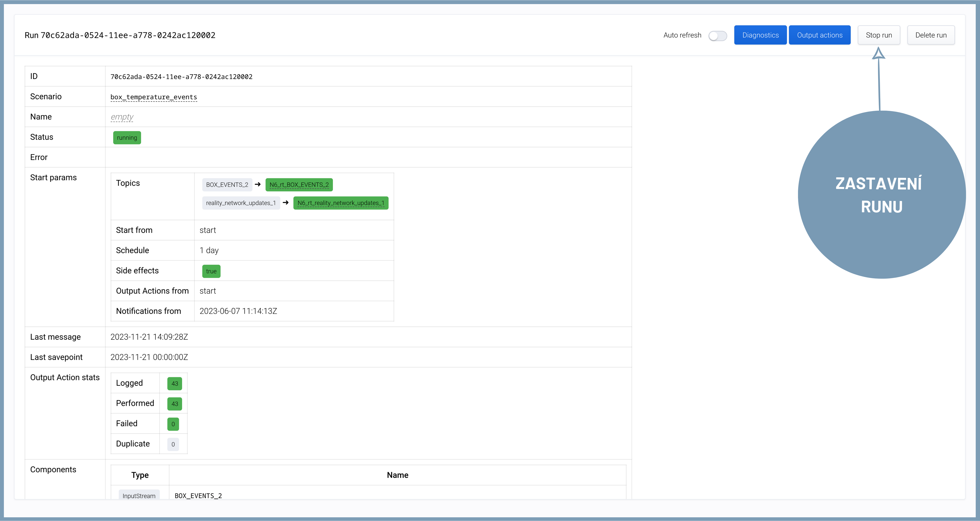Image resolution: width=980 pixels, height=521 pixels.
Task: Click the Duplicate count badge
Action: click(x=173, y=444)
